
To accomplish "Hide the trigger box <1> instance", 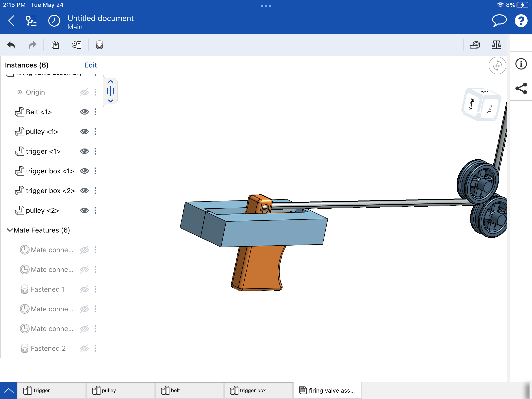I will pos(84,171).
